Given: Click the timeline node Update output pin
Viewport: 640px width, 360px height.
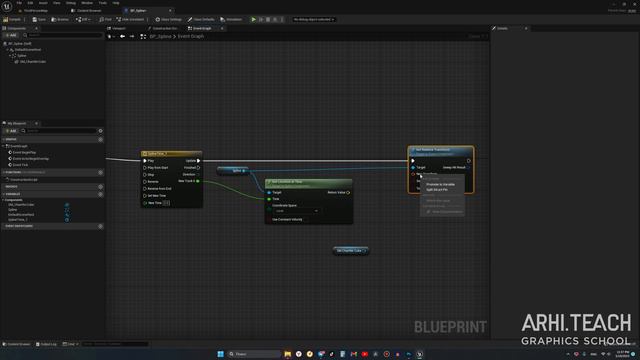Looking at the screenshot, I should pos(198,161).
